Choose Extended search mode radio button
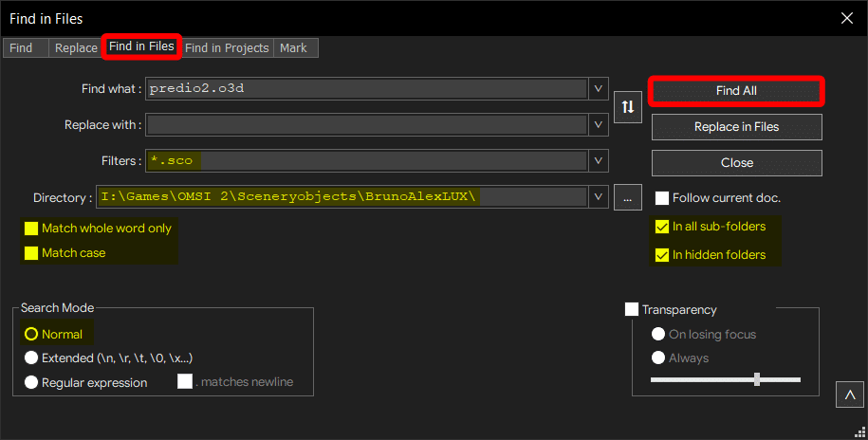 pyautogui.click(x=32, y=358)
